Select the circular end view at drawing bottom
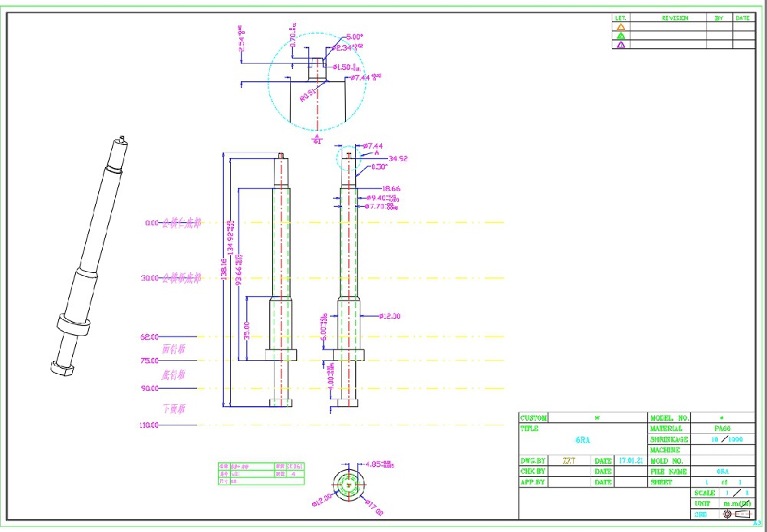The height and width of the screenshot is (532, 767). pos(347,483)
